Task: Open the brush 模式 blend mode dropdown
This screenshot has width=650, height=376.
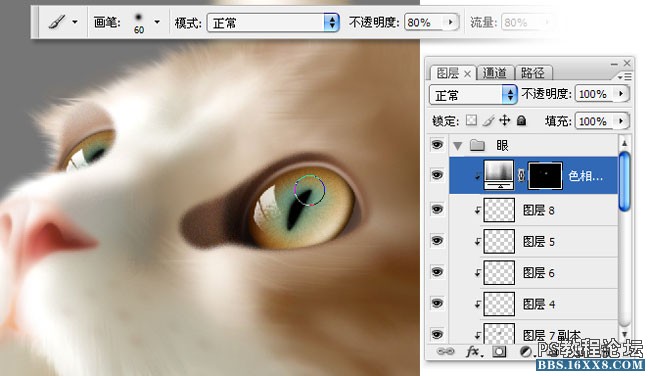Action: tap(273, 22)
